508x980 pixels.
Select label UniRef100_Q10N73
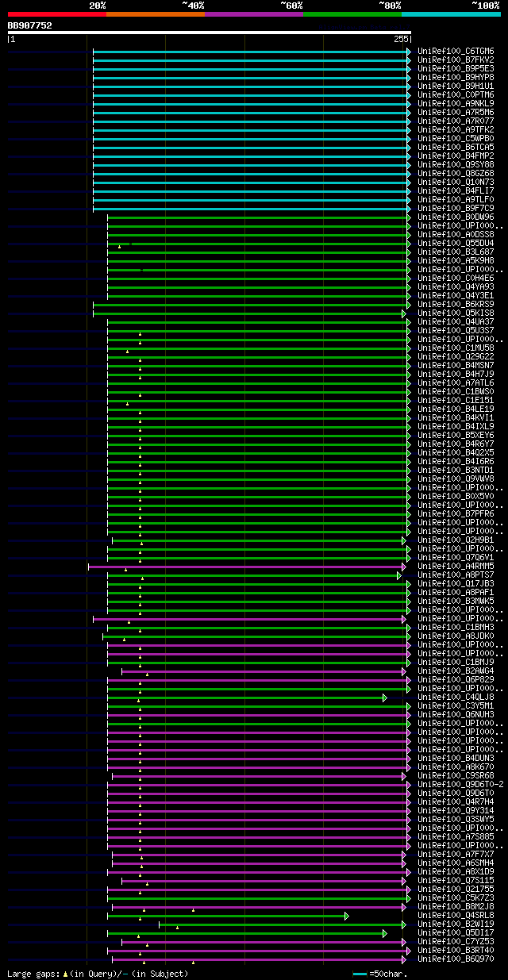(x=456, y=182)
